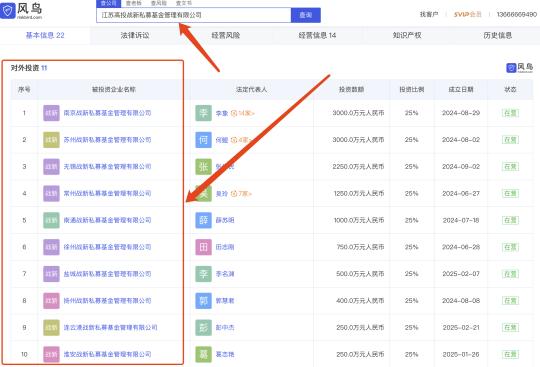540x367 pixels.
Task: Click avatar icon of 连云港战新私募基金管理有限公司
Action: pos(51,328)
